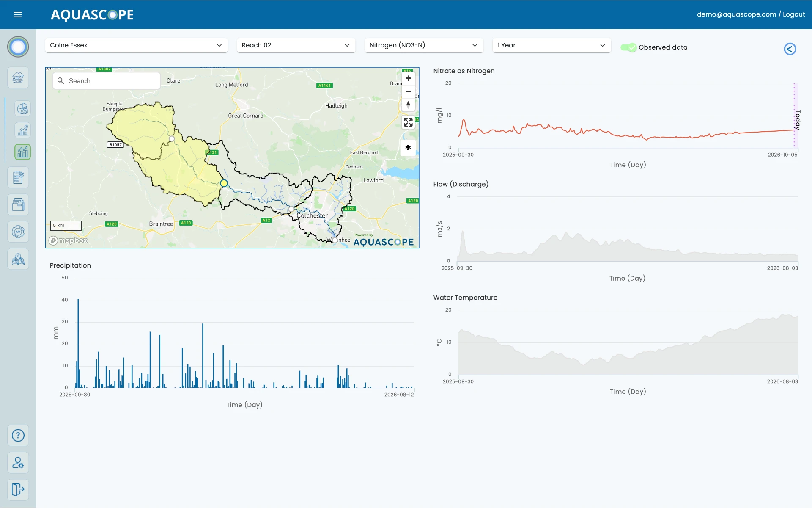Viewport: 812px width, 508px height.
Task: Open the bar chart with question mark view
Action: (x=22, y=130)
